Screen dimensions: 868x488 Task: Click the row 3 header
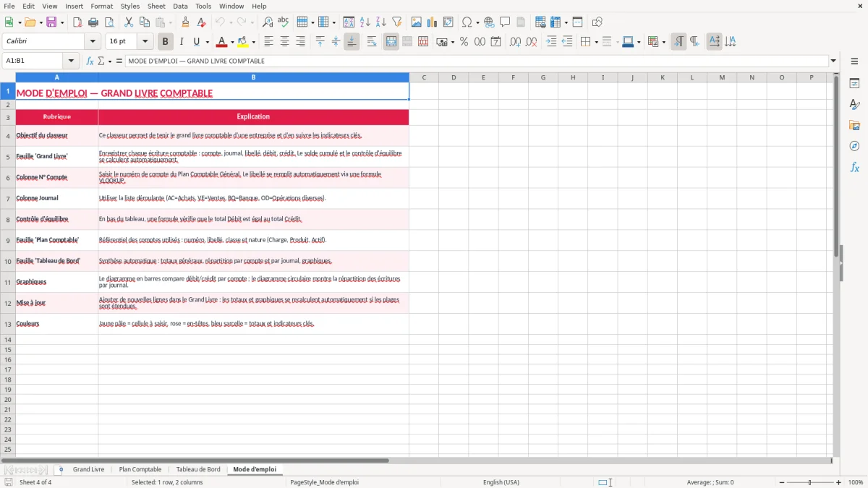8,117
